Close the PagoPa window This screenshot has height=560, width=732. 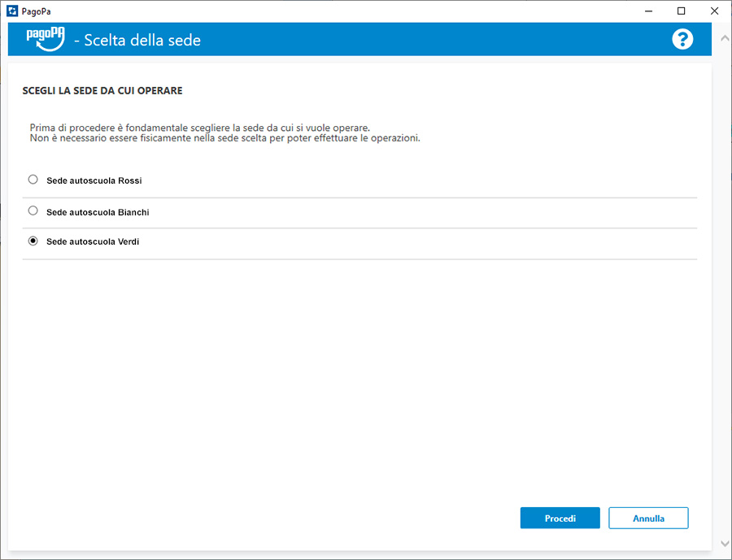point(714,11)
